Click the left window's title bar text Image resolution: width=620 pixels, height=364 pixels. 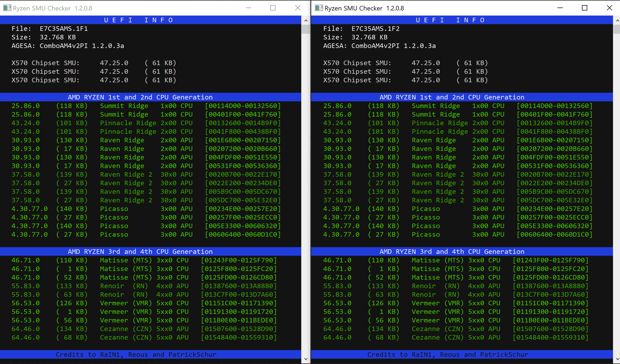53,8
